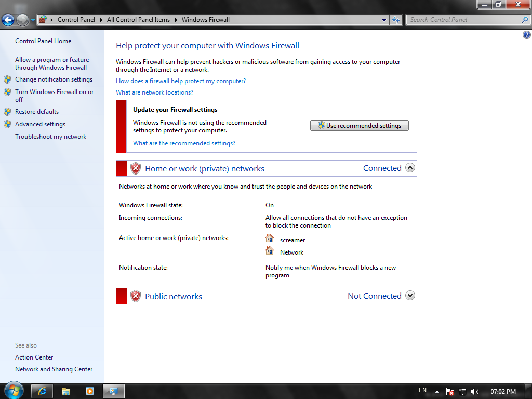The height and width of the screenshot is (399, 532).
Task: Click the network tray icon
Action: 462,392
